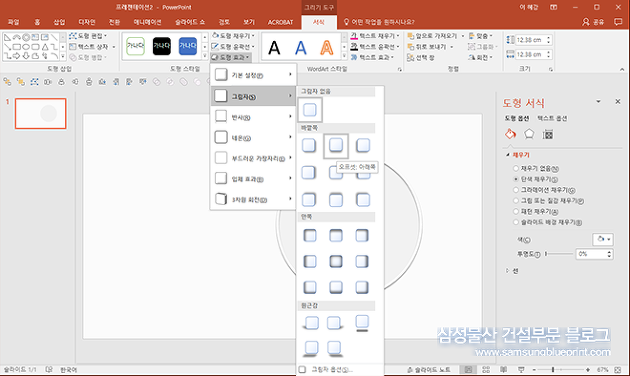Image resolution: width=630 pixels, height=376 pixels.
Task: Select Slide background fill (슬라이드 배경 채우기)
Action: 516,222
